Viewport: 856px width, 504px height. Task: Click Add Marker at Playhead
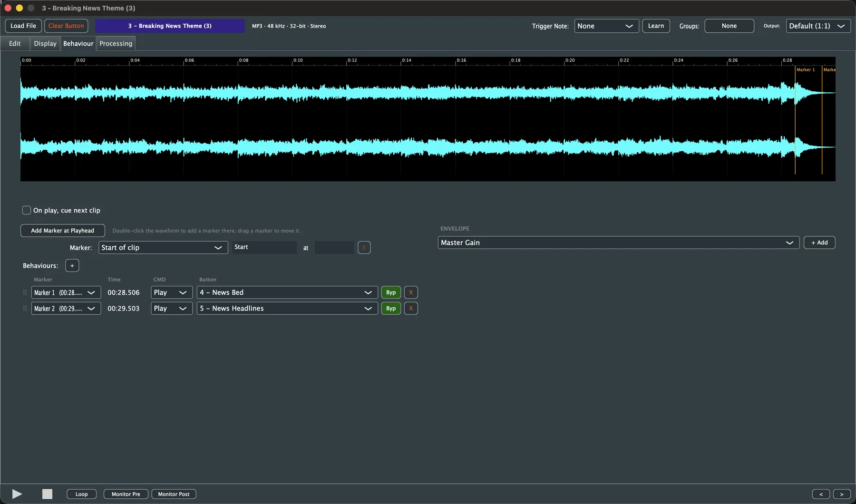coord(63,231)
